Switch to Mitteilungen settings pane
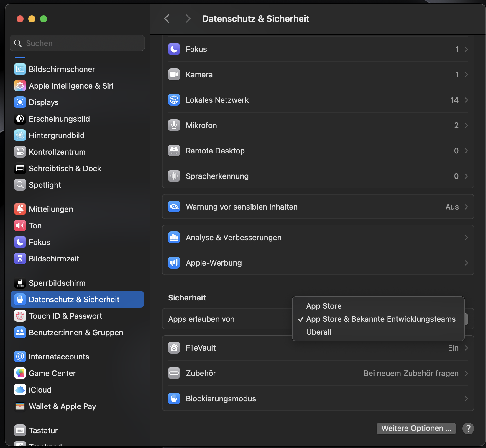 pos(51,209)
